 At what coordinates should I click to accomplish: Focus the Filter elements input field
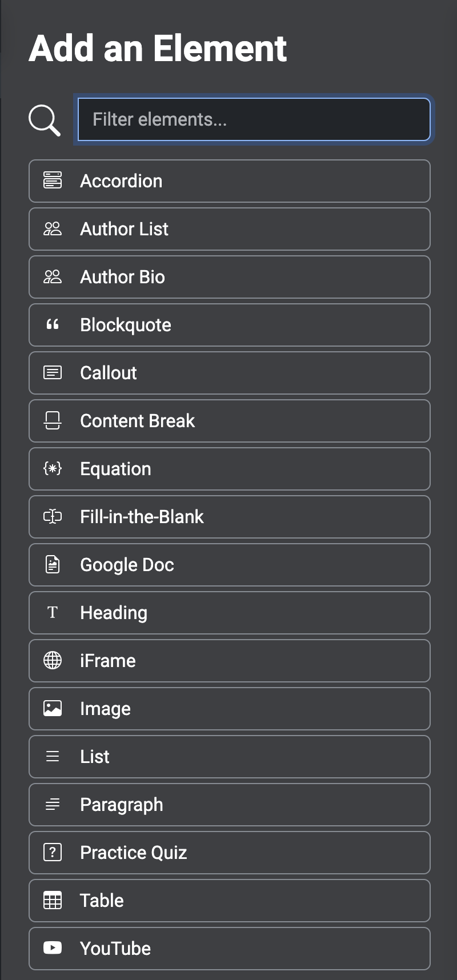point(254,119)
